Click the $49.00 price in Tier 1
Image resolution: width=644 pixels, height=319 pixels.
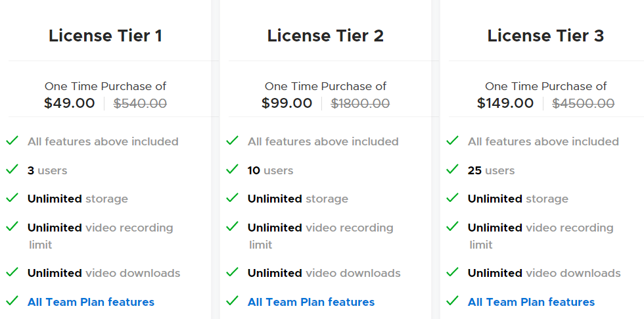[70, 103]
